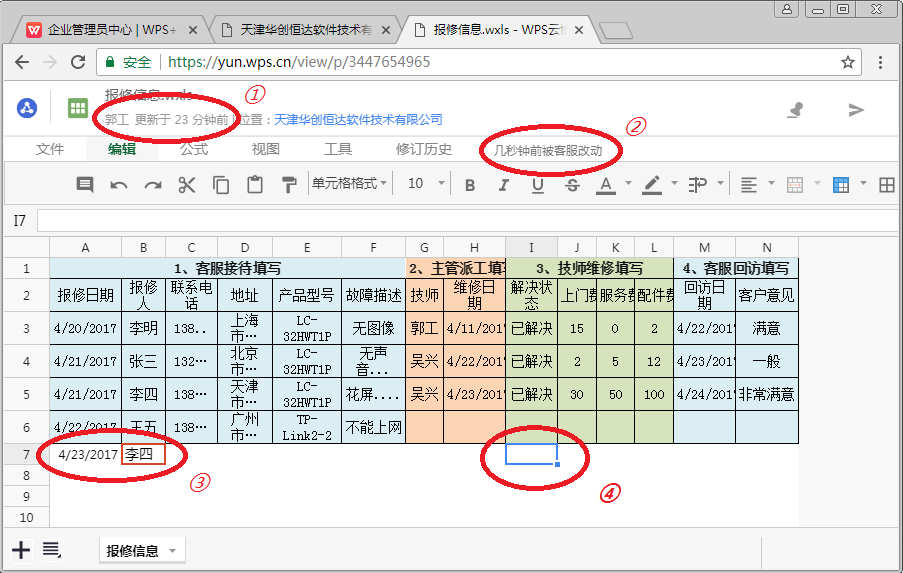
Task: Open the 视图 menu
Action: tap(265, 149)
